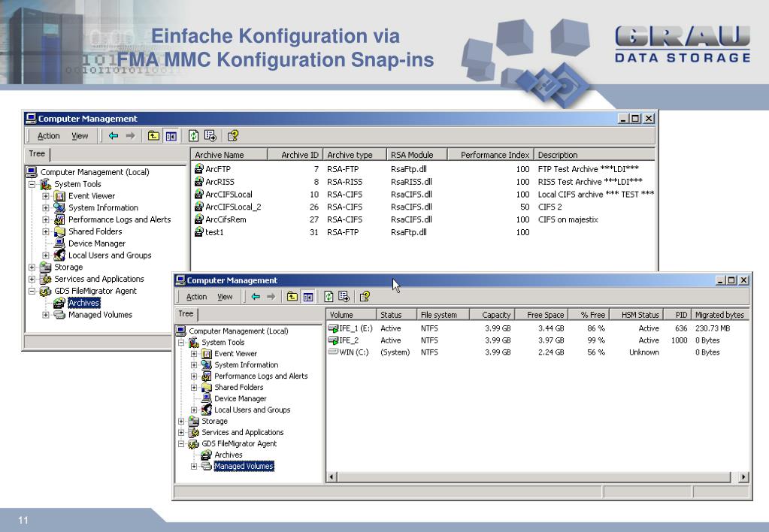769x532 pixels.
Task: Click Archives icon in upper window tree
Action: coord(59,303)
